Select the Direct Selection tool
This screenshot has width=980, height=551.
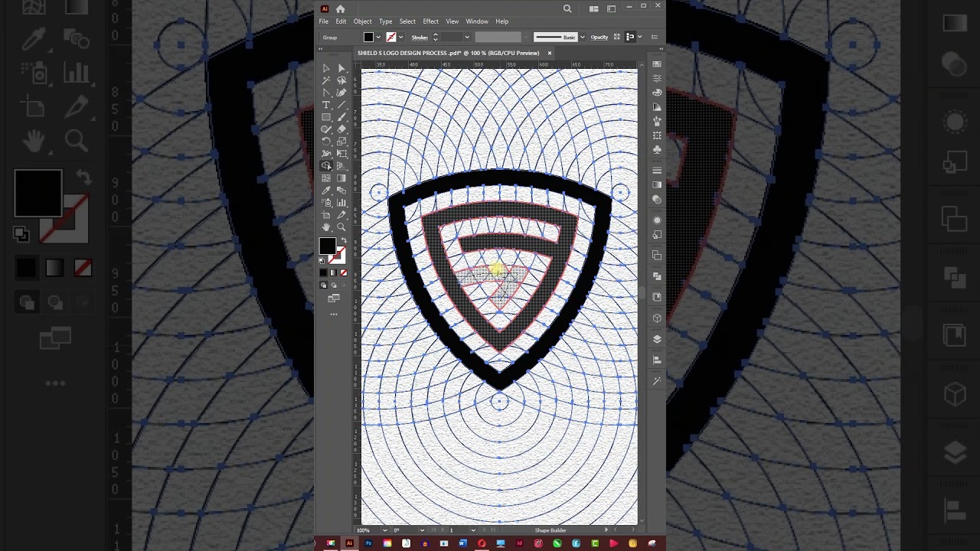341,68
